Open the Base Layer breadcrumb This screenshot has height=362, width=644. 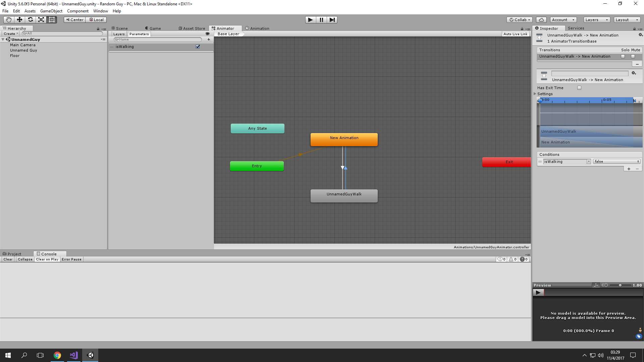coord(229,34)
